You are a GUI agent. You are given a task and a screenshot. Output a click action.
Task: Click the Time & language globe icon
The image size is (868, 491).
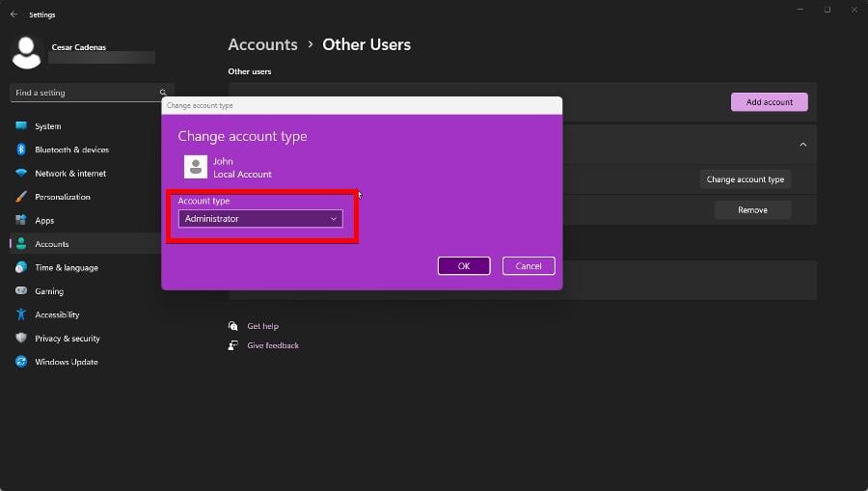point(21,267)
